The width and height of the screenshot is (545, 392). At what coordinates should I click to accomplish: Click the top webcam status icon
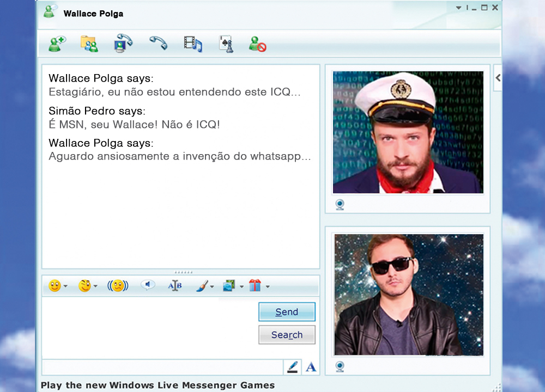pos(339,205)
